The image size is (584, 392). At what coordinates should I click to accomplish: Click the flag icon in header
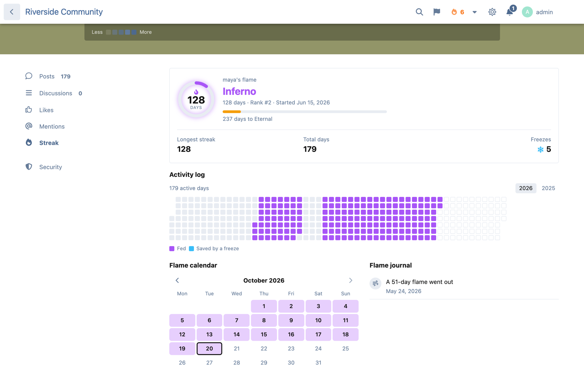pos(437,12)
